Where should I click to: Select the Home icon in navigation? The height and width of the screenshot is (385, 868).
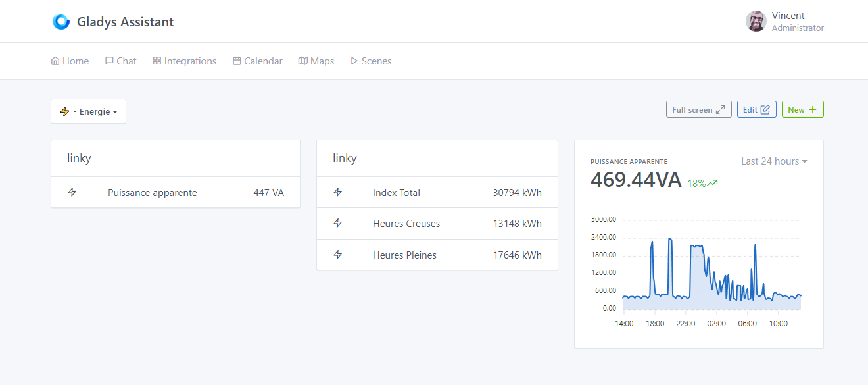(x=54, y=61)
